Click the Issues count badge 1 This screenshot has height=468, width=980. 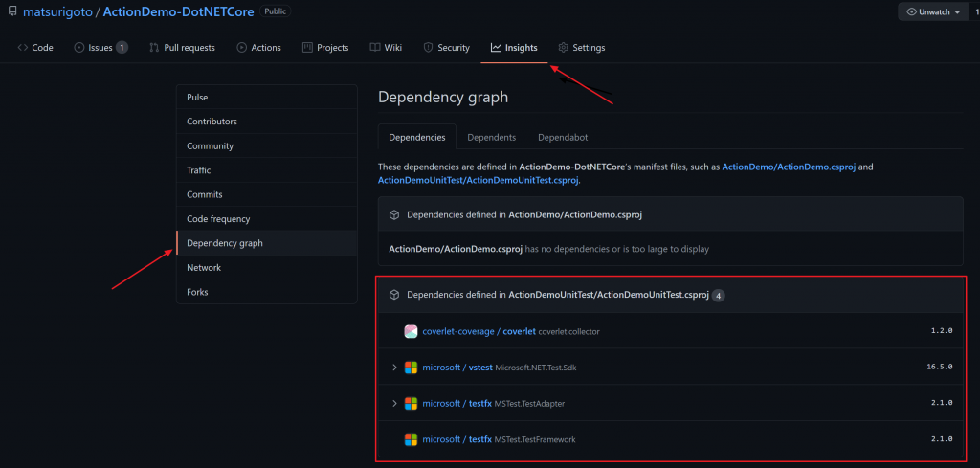(x=122, y=48)
